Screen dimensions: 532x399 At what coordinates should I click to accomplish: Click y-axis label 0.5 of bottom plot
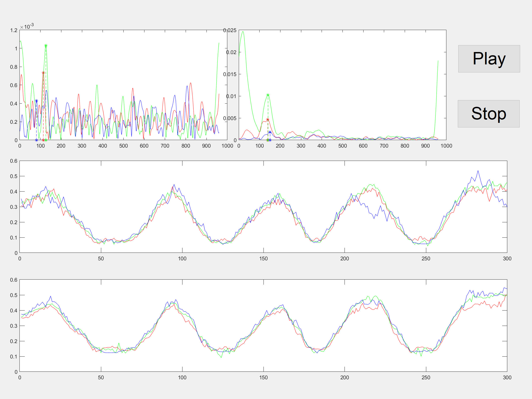14,295
